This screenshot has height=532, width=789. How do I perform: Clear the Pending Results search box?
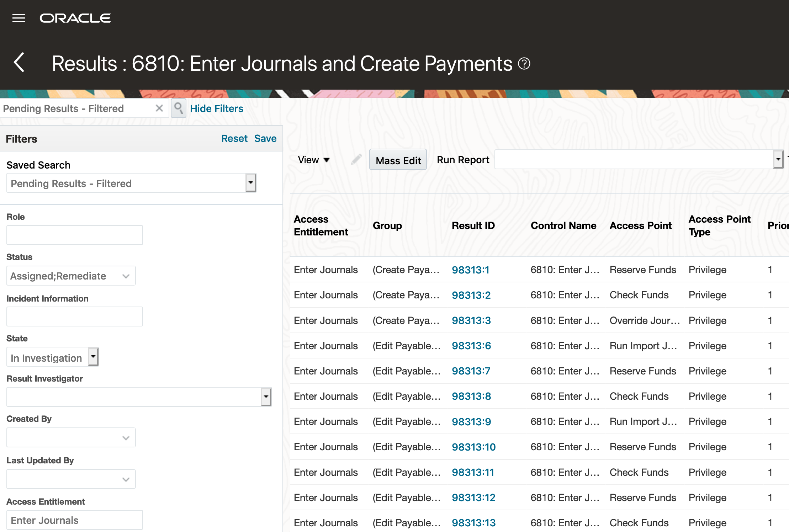coord(159,108)
